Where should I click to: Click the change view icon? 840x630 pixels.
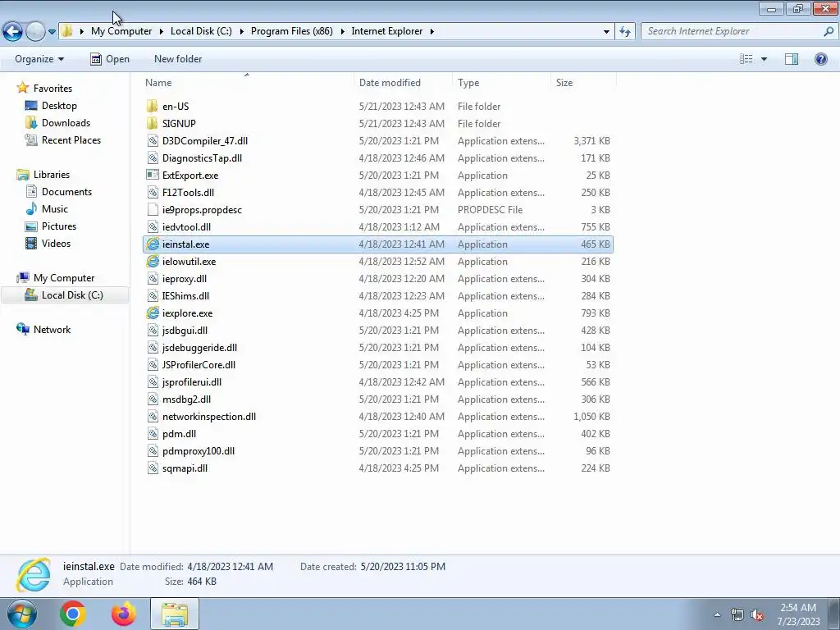[746, 59]
